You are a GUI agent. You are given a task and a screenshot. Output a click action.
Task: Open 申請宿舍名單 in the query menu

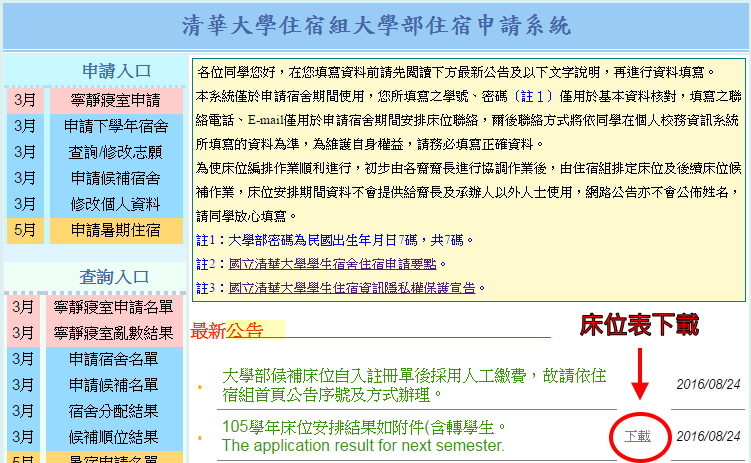coord(114,359)
